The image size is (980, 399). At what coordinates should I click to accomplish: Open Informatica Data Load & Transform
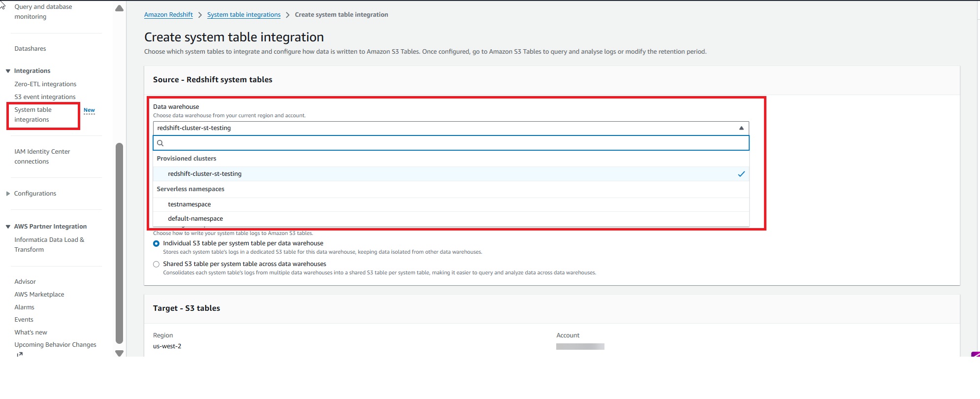point(49,245)
